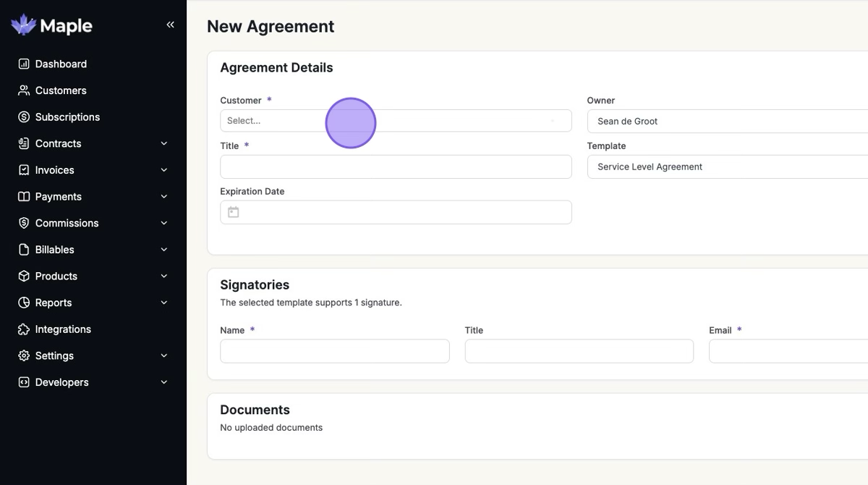The image size is (868, 485).
Task: Collapse the sidebar with double-chevron icon
Action: pyautogui.click(x=171, y=25)
